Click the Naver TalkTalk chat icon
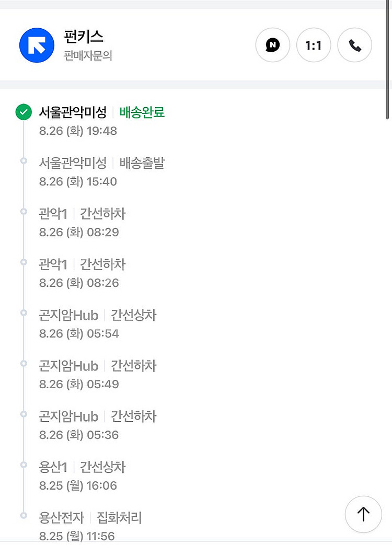 pos(272,45)
